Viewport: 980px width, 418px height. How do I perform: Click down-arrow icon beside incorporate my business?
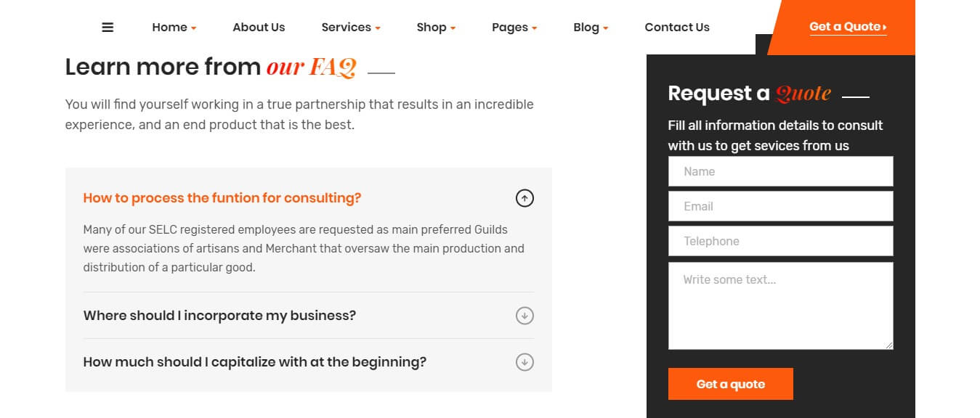click(525, 316)
